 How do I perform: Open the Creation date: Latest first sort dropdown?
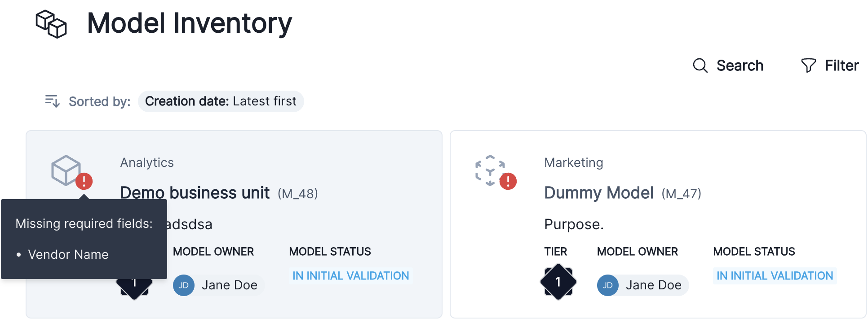coord(221,101)
